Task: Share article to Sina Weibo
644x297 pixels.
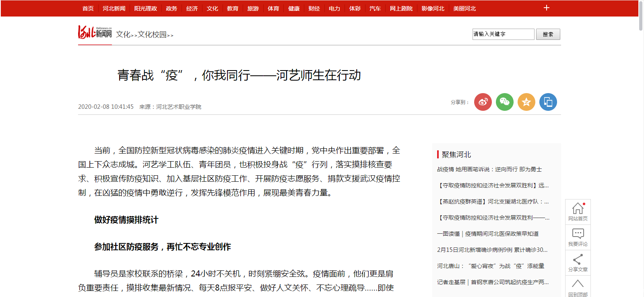Action: click(483, 102)
